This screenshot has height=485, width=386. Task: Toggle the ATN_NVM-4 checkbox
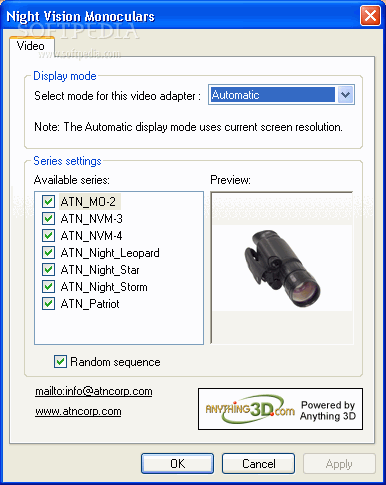(48, 235)
